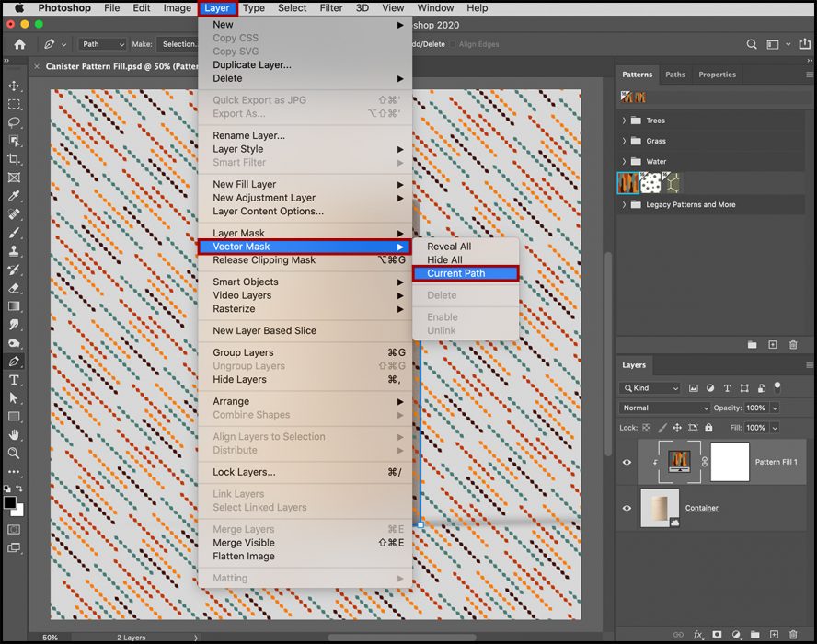
Task: Select the Crop tool
Action: 14,159
